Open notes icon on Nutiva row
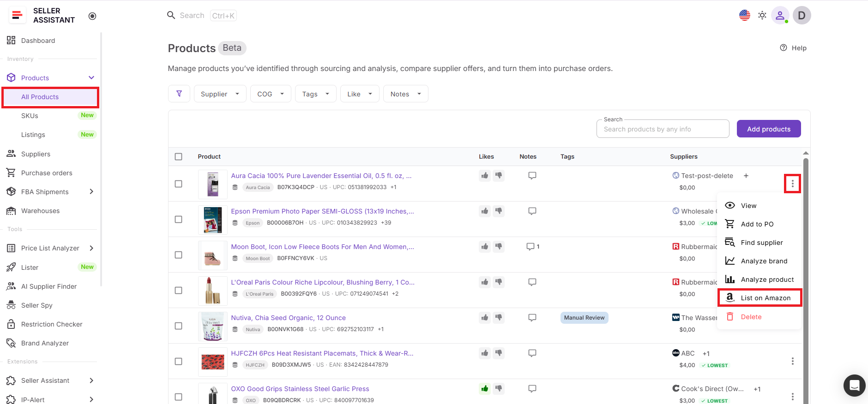868x404 pixels. (532, 318)
